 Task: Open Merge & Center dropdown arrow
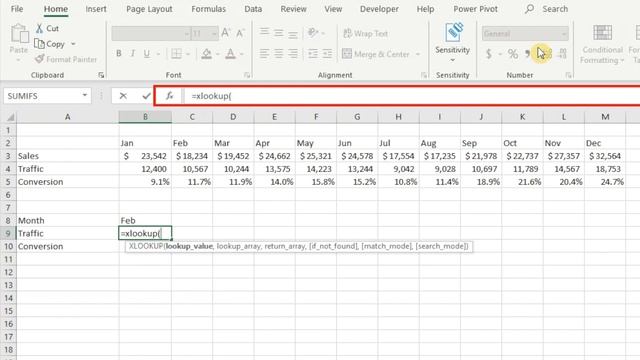[418, 54]
